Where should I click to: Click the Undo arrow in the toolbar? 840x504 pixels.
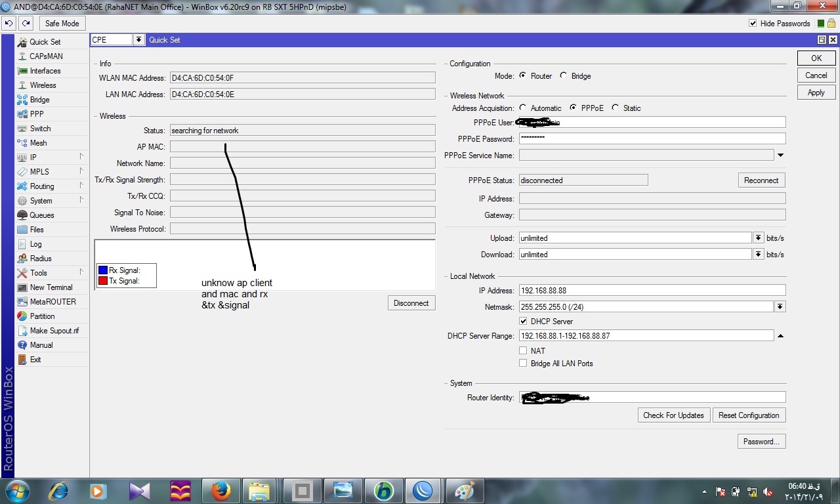click(9, 23)
